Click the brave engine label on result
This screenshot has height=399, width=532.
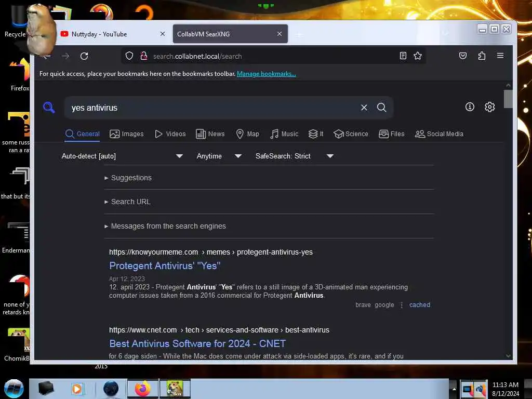(x=363, y=304)
